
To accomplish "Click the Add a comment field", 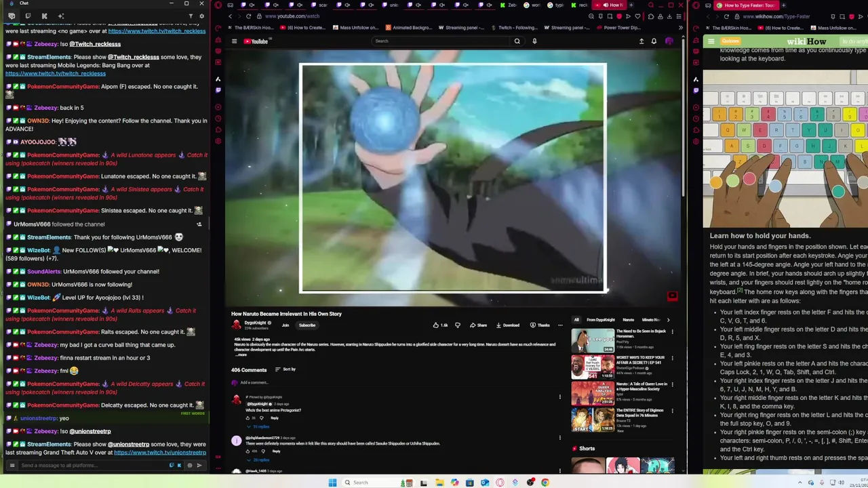I will coord(400,382).
